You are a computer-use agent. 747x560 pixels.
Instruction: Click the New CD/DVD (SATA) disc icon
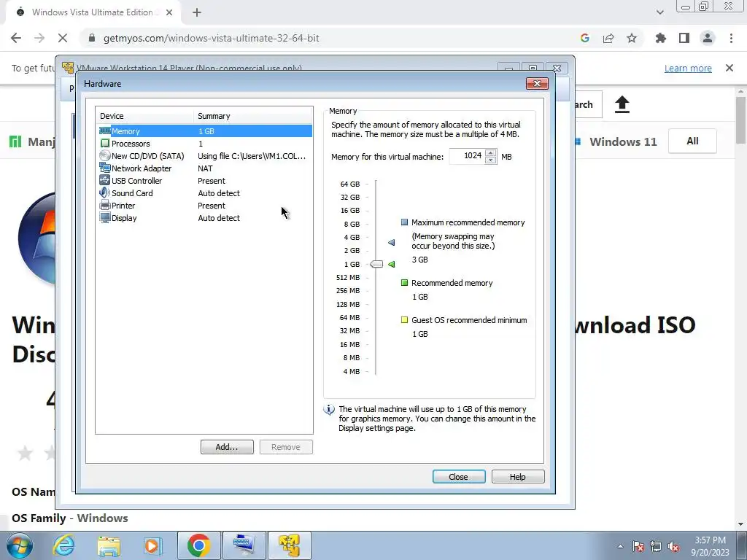[105, 156]
